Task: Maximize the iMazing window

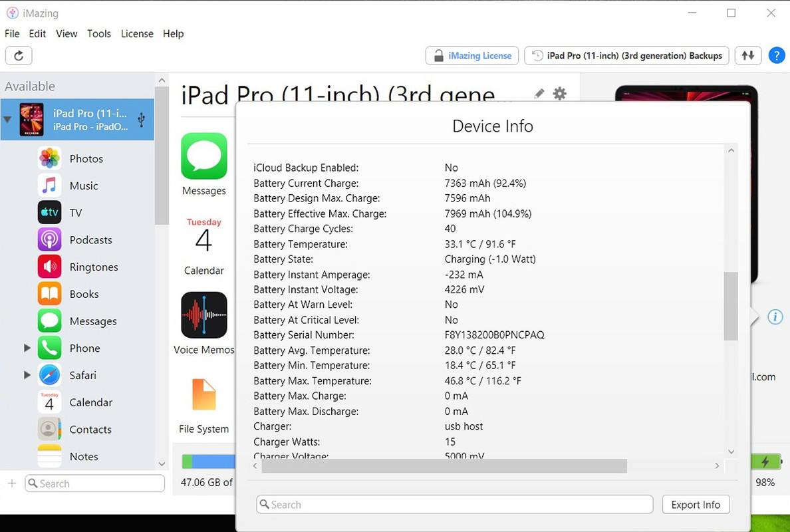Action: 731,13
